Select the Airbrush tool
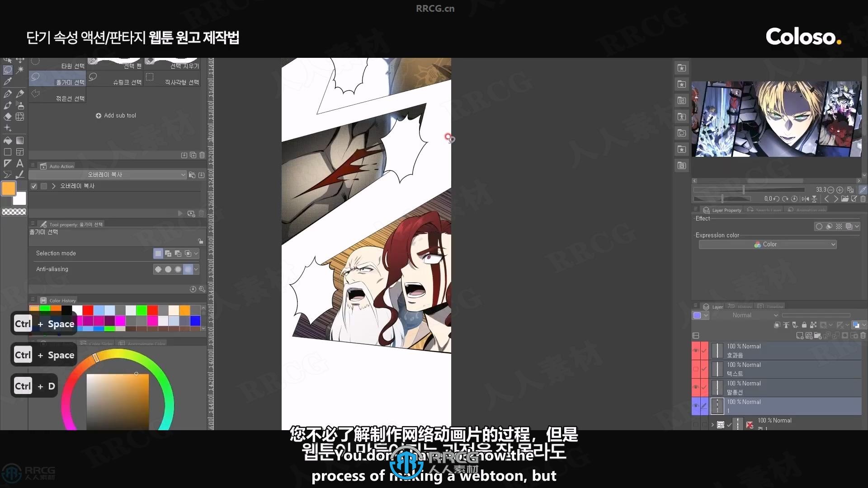 point(20,105)
